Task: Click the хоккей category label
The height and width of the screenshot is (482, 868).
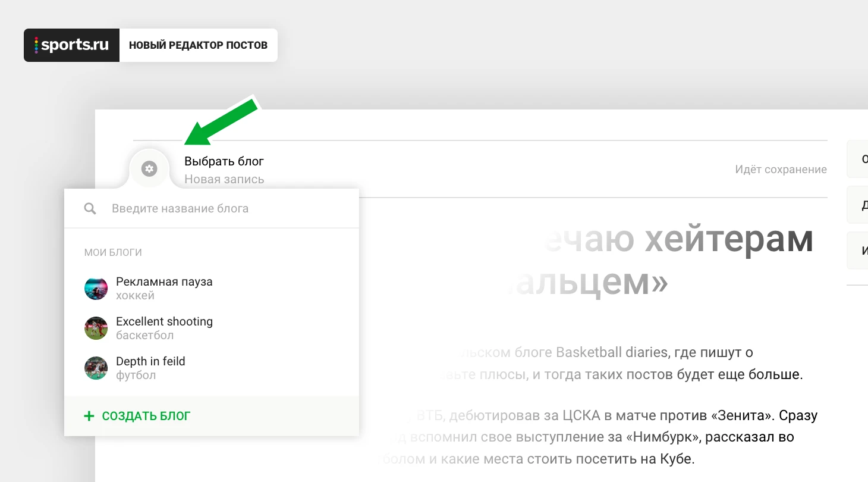Action: [x=135, y=296]
